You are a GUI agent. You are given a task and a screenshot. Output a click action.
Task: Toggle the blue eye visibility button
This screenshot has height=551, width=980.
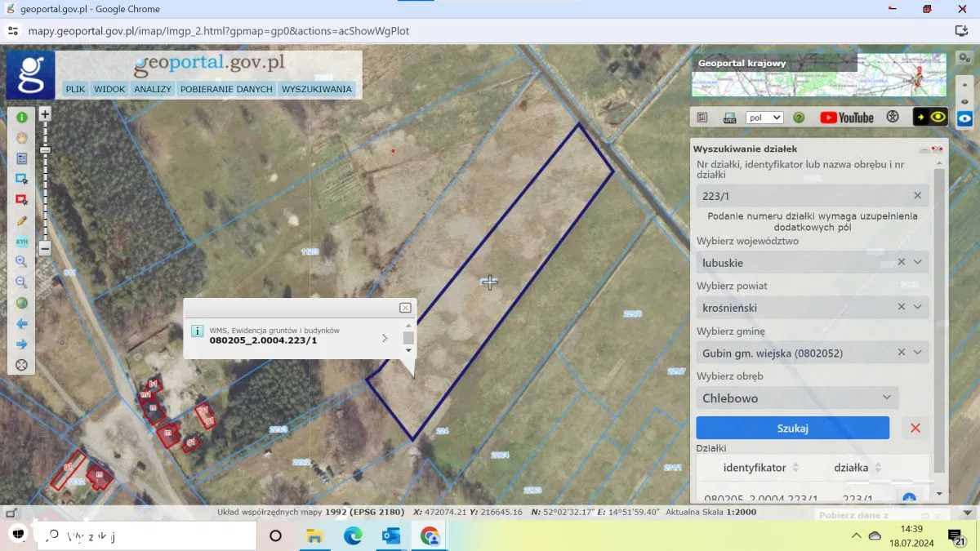coord(965,118)
